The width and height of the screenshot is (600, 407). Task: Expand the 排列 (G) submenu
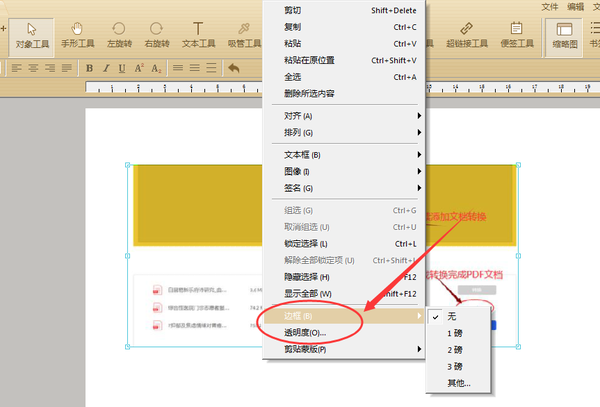tap(344, 133)
